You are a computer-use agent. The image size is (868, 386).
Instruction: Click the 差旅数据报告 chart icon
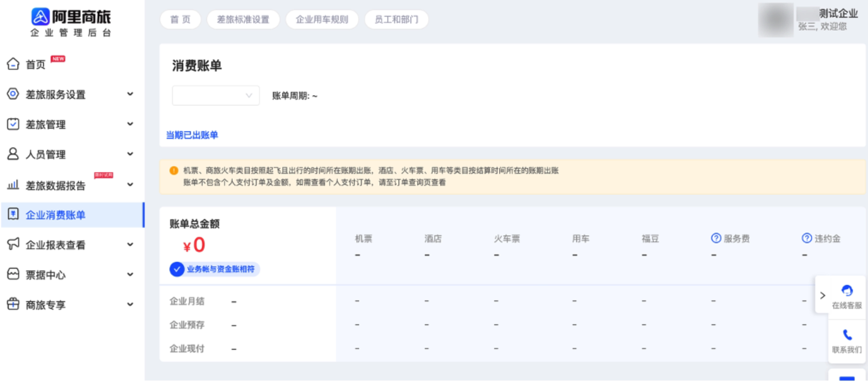[x=12, y=185]
